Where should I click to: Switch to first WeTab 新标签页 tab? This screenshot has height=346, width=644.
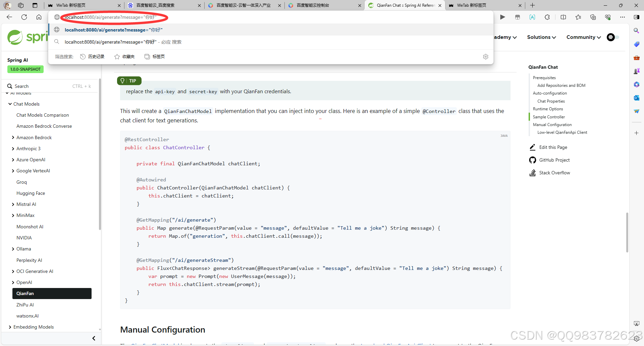coord(84,5)
